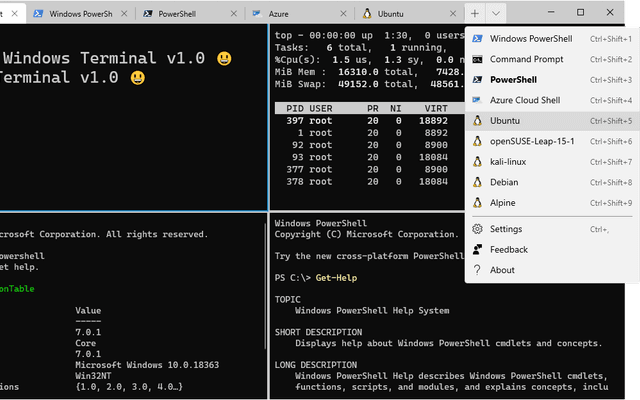Click the penguin icon beside openSUSE-Leap-15-1
640x400 pixels.
[x=477, y=141]
